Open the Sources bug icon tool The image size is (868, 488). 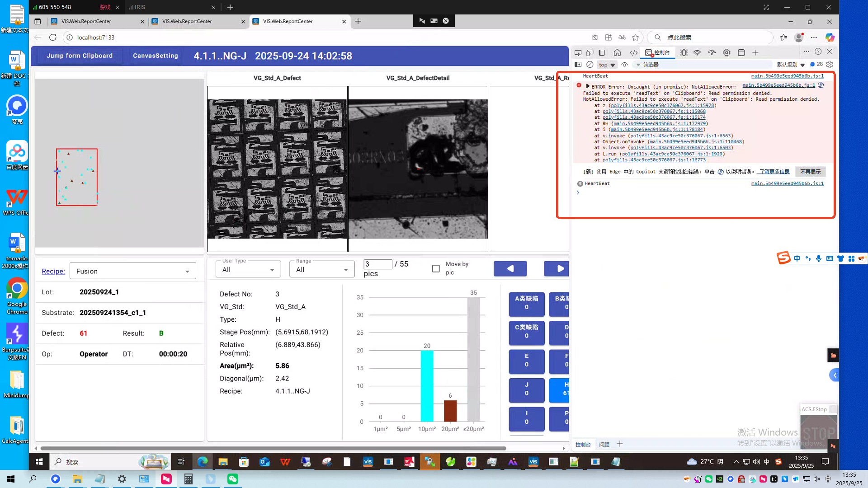(x=684, y=53)
